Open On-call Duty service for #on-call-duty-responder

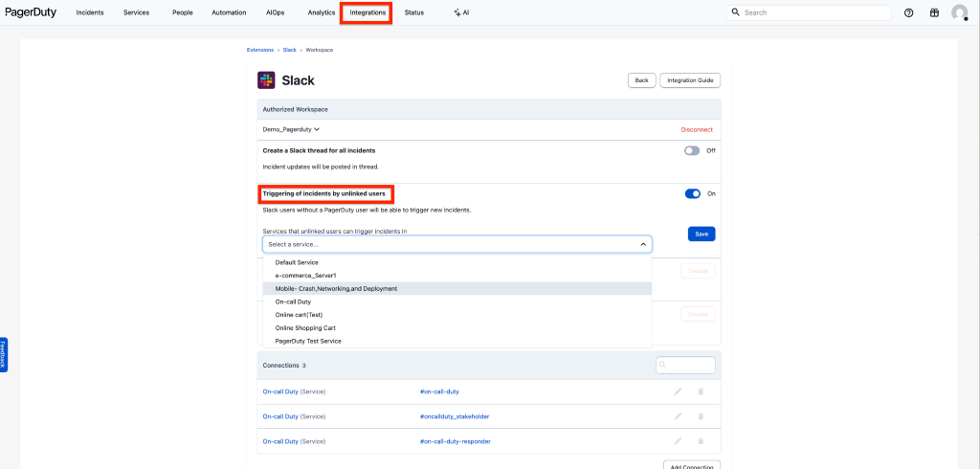point(280,441)
